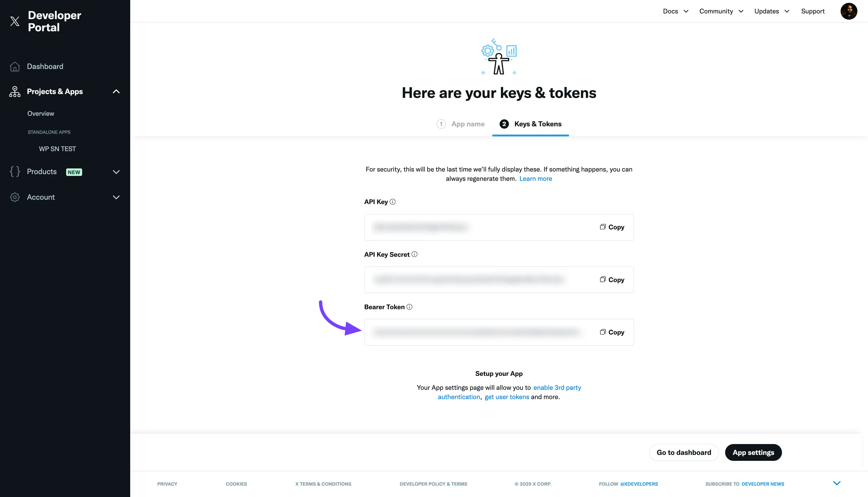Click the X logo in sidebar
This screenshot has height=497, width=868.
coord(15,21)
